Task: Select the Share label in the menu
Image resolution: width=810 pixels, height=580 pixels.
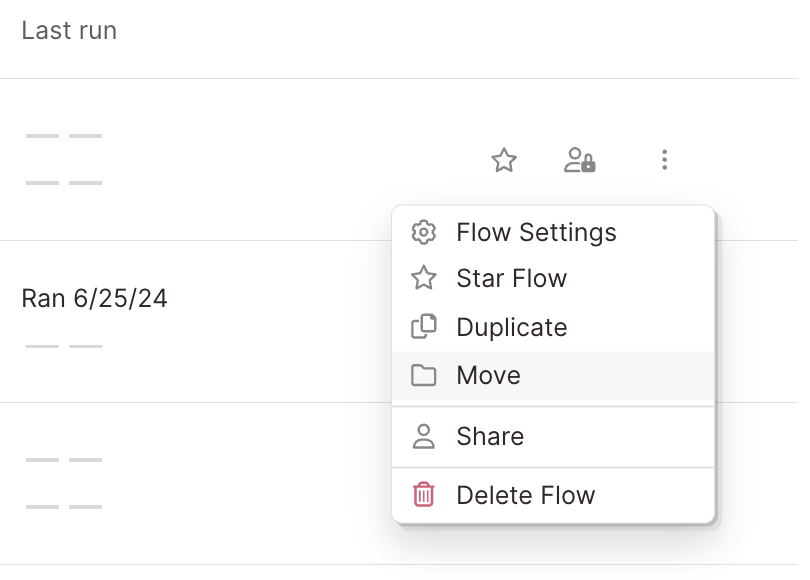Action: pos(490,437)
